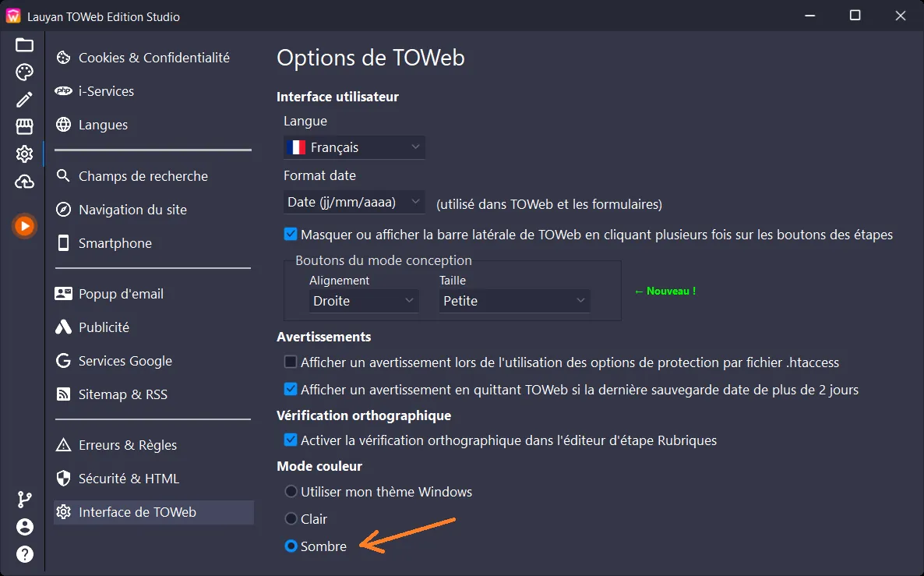Click the compass icon beside Navigation du site

point(63,210)
